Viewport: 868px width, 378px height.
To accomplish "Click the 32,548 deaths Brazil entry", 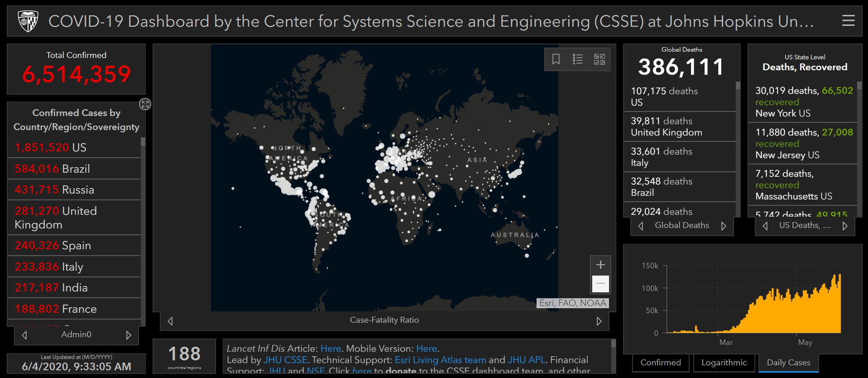I will [680, 187].
